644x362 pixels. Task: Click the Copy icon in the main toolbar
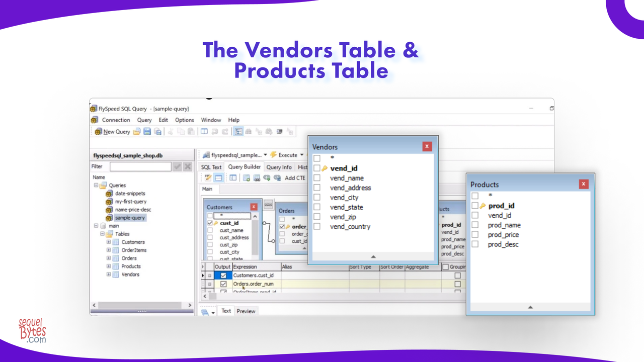tap(181, 132)
